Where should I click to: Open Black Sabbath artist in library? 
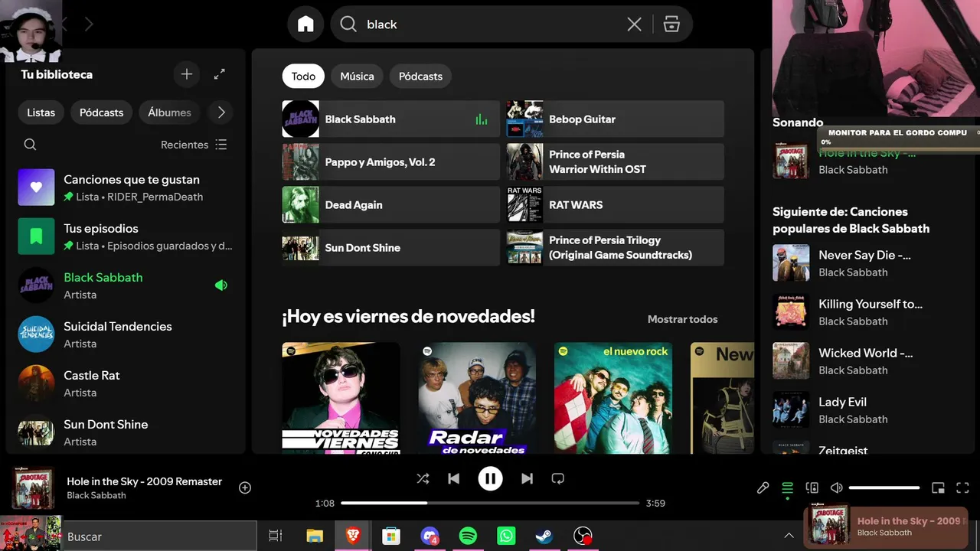(x=126, y=285)
